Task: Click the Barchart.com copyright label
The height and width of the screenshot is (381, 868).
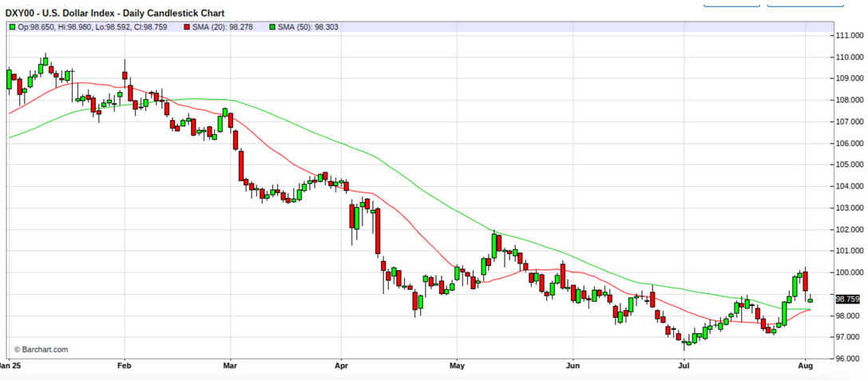Action: [x=41, y=349]
